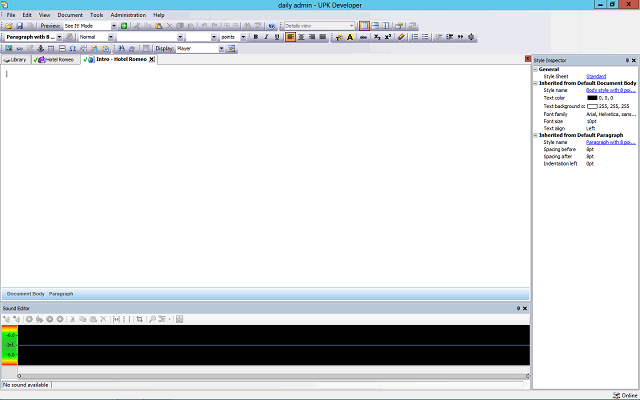Toggle the vertical split layout button
640x400 pixels.
coord(386,26)
